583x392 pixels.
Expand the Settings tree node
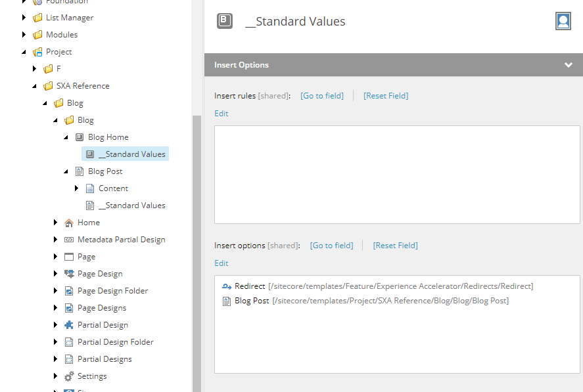(x=55, y=376)
